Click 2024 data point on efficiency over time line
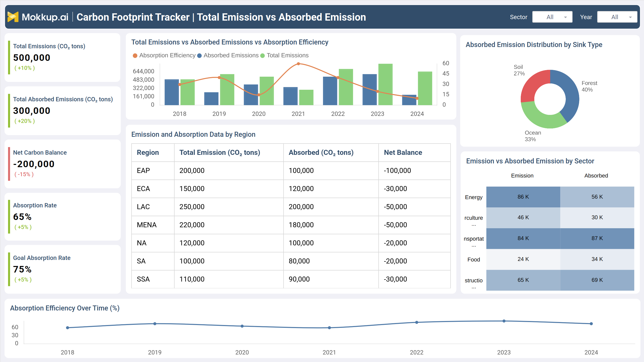 coord(591,324)
